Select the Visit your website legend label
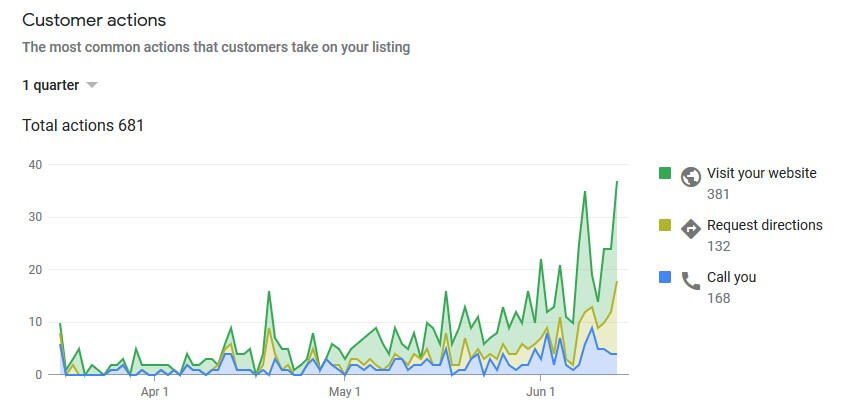This screenshot has width=841, height=411. pos(761,173)
